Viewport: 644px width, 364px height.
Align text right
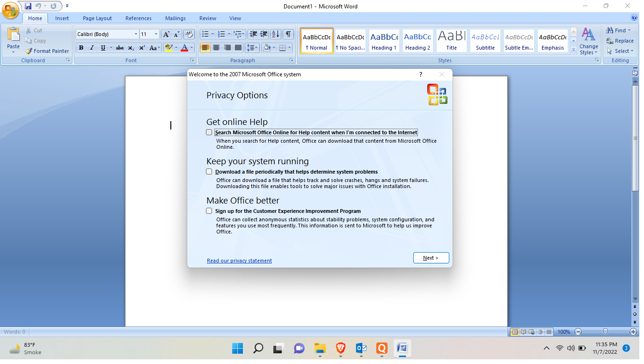point(227,48)
